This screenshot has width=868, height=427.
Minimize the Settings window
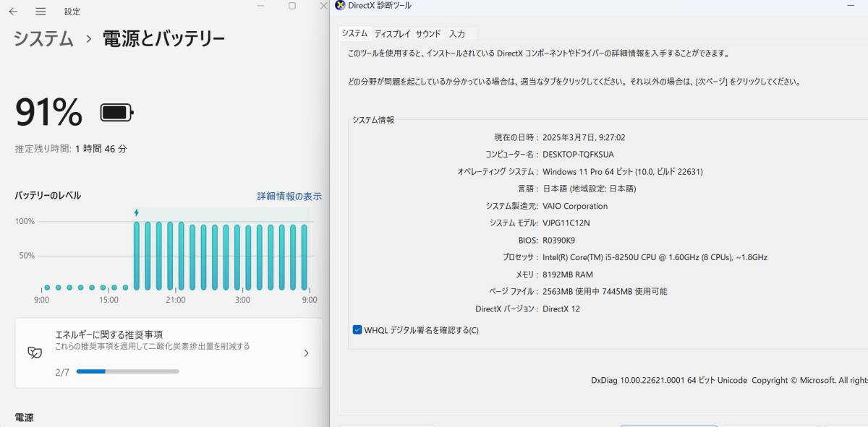[260, 6]
